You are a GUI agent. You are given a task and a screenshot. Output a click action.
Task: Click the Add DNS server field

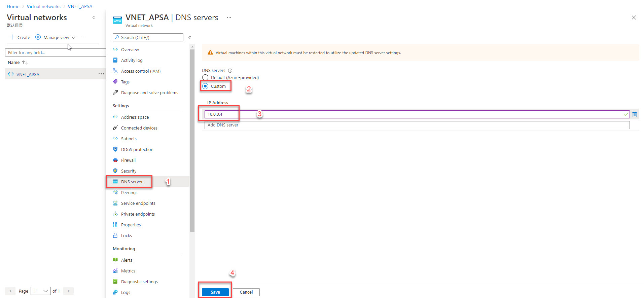417,125
